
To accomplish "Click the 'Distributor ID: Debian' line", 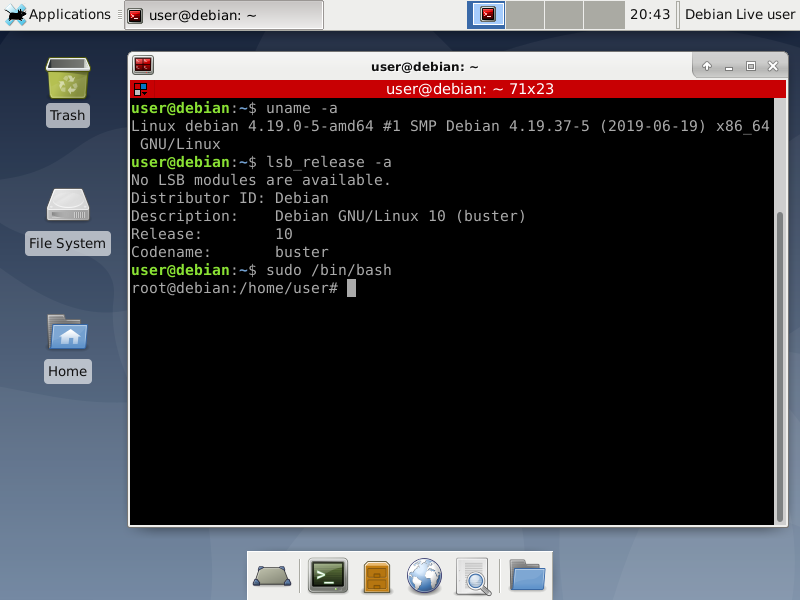I will pyautogui.click(x=230, y=198).
